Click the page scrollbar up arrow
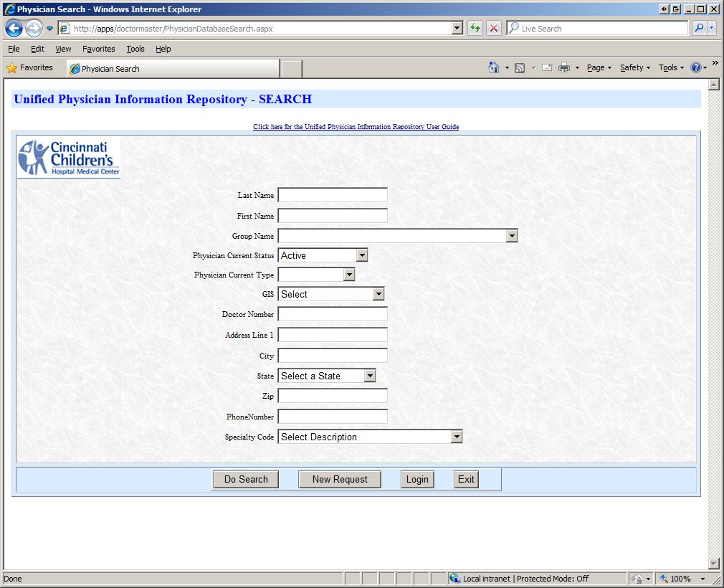Viewport: 724px width, 588px height. tap(714, 85)
